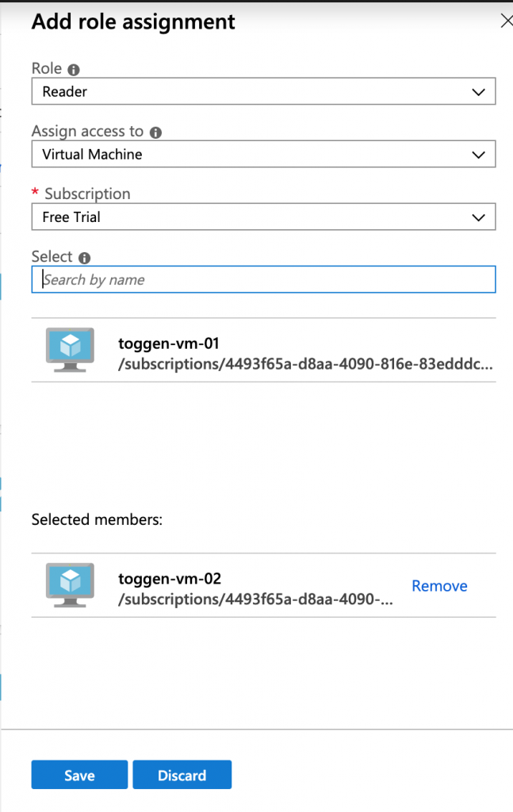Click the chevron of Virtual Machine dropdown
Image resolution: width=513 pixels, height=812 pixels.
(x=478, y=155)
